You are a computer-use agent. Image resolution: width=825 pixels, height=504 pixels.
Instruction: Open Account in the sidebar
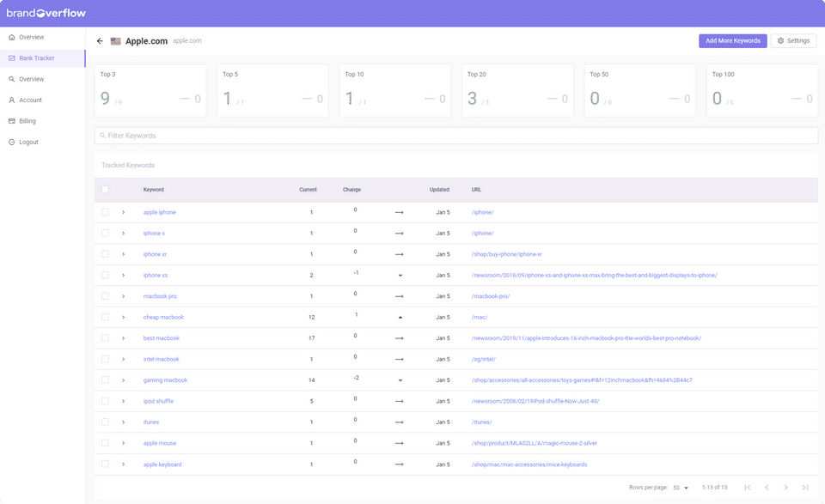31,100
